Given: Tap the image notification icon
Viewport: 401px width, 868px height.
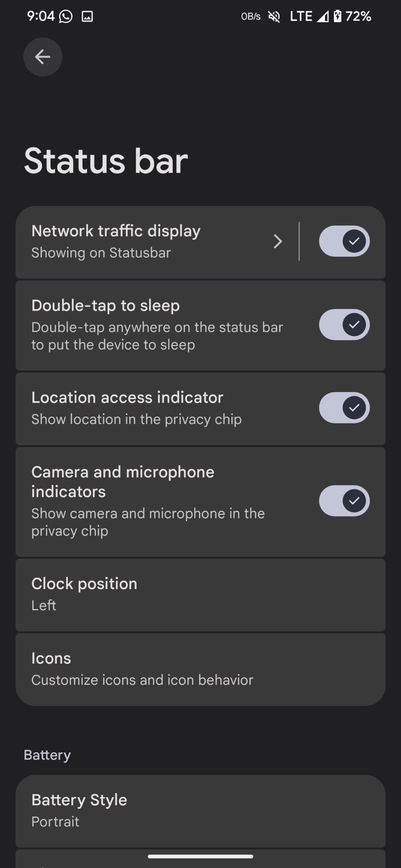Looking at the screenshot, I should [x=87, y=17].
